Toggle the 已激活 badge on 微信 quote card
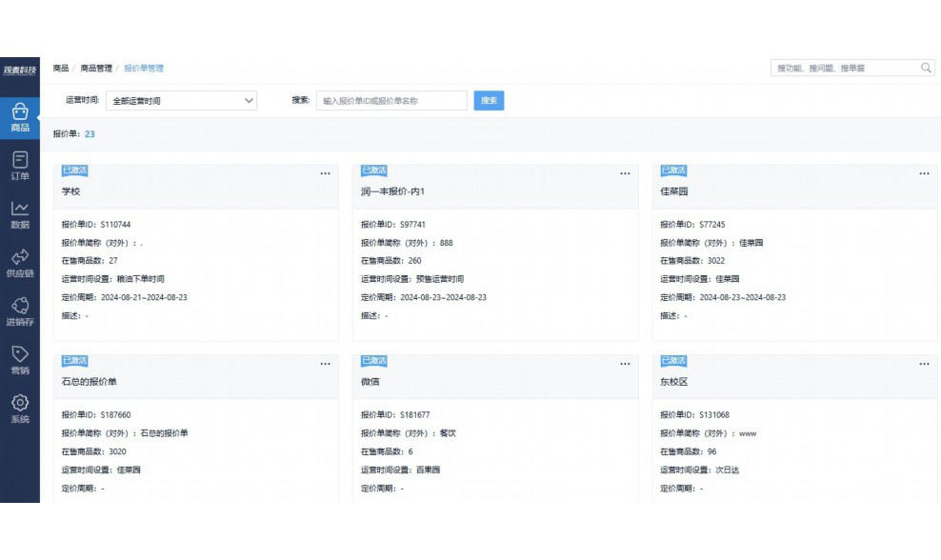The width and height of the screenshot is (941, 560). pos(375,362)
